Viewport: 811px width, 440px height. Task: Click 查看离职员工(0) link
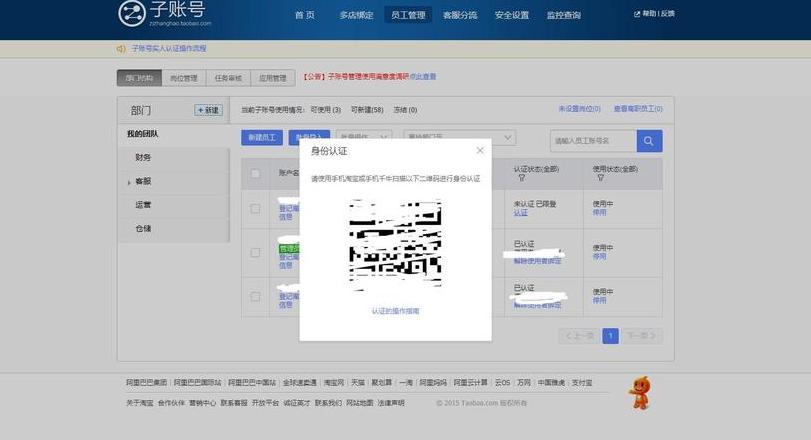[638, 109]
